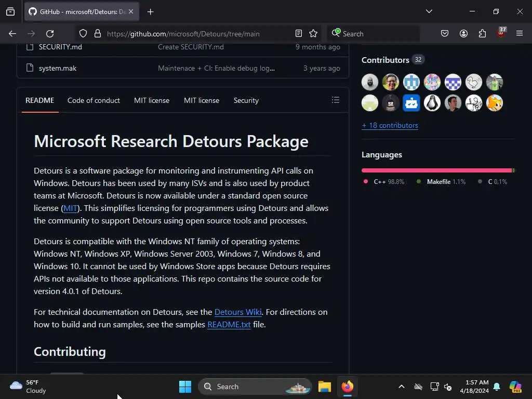Click the forward navigation arrow
The height and width of the screenshot is (399, 532).
pos(31,34)
